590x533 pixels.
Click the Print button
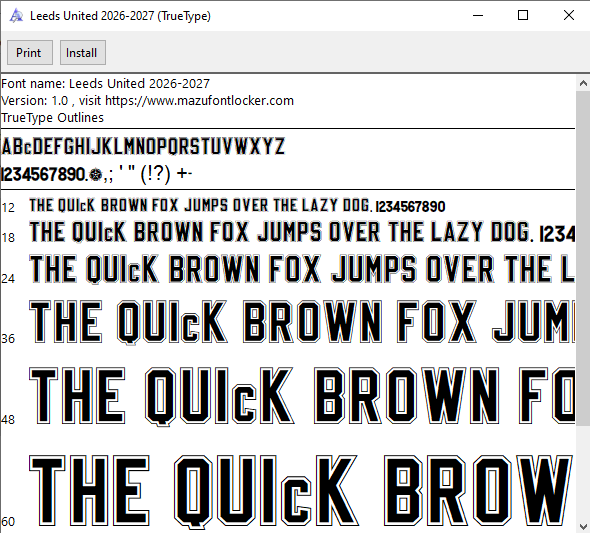pos(30,53)
